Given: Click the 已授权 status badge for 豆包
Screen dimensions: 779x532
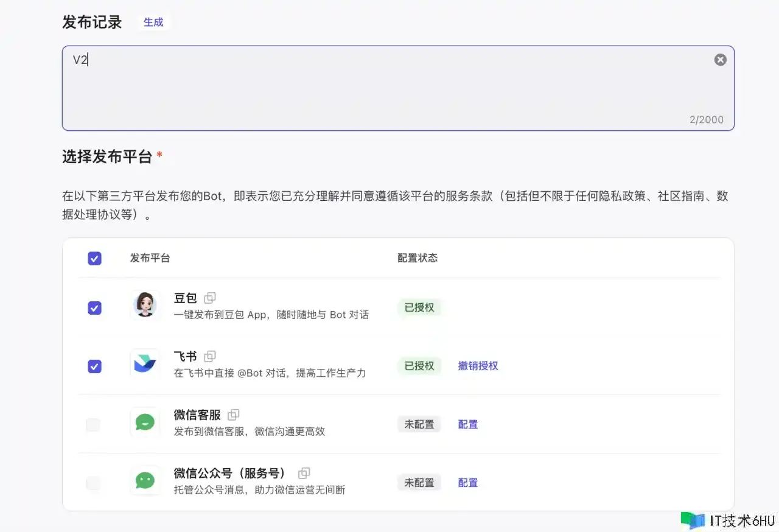Looking at the screenshot, I should pos(419,307).
